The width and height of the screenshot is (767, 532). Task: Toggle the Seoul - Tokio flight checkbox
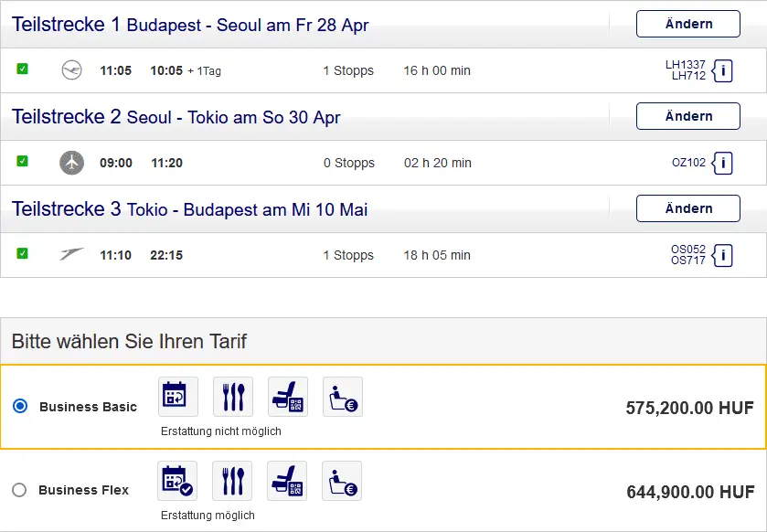pyautogui.click(x=23, y=162)
